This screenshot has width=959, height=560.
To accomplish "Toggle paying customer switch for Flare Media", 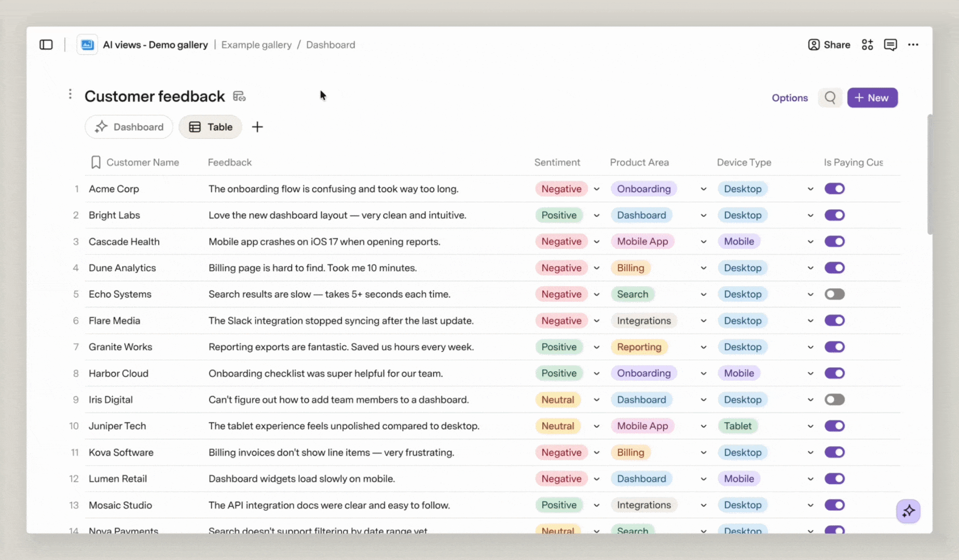I will coord(834,320).
